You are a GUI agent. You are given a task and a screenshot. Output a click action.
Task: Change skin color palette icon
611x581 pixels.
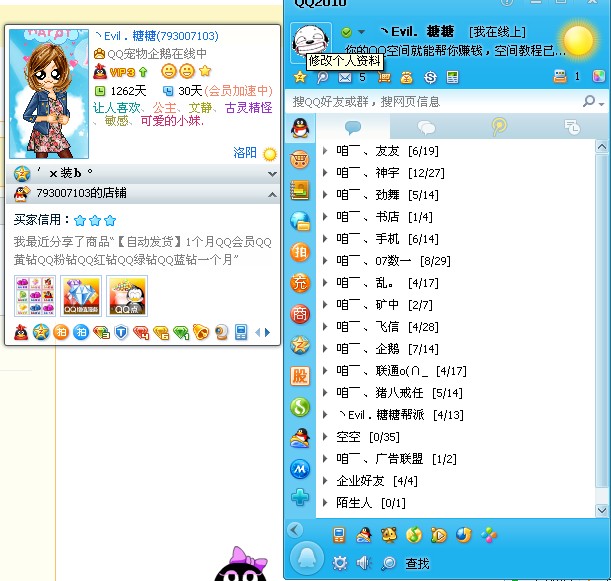tap(599, 76)
